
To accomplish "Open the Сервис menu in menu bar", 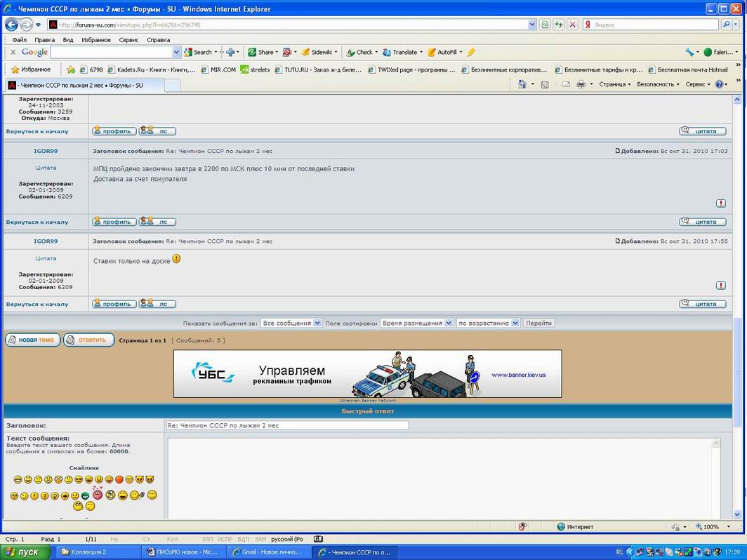I will click(x=128, y=40).
